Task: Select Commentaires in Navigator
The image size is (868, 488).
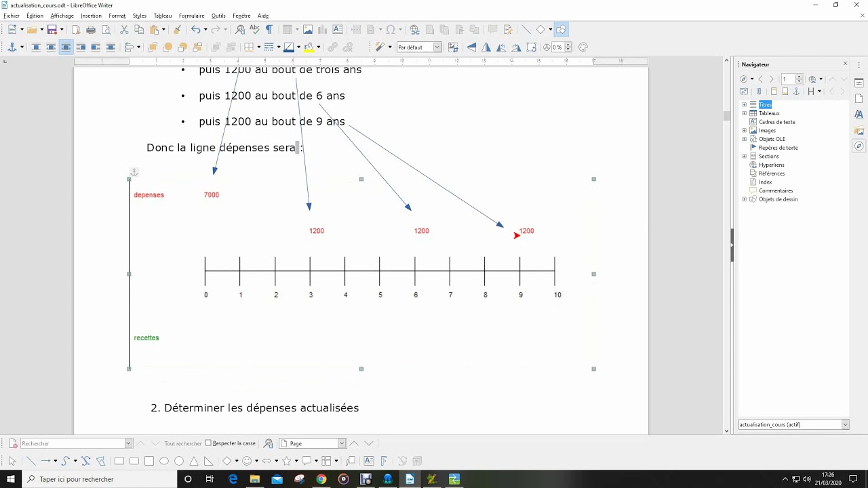Action: (x=776, y=190)
